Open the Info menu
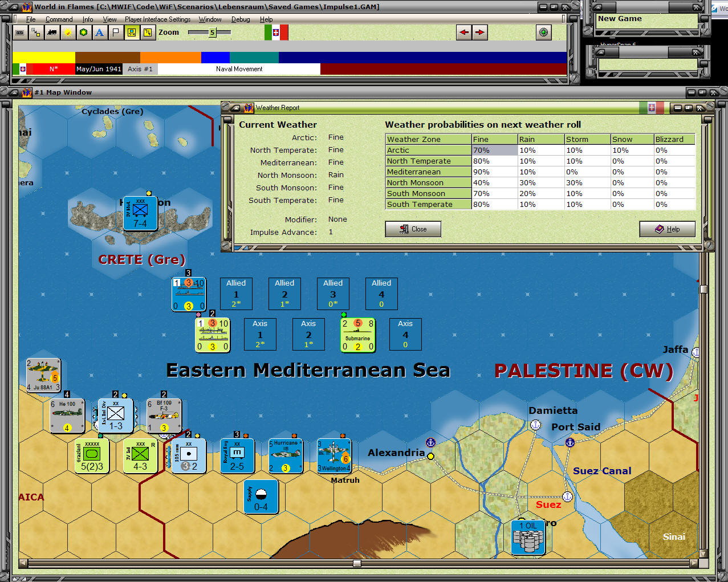 point(88,19)
